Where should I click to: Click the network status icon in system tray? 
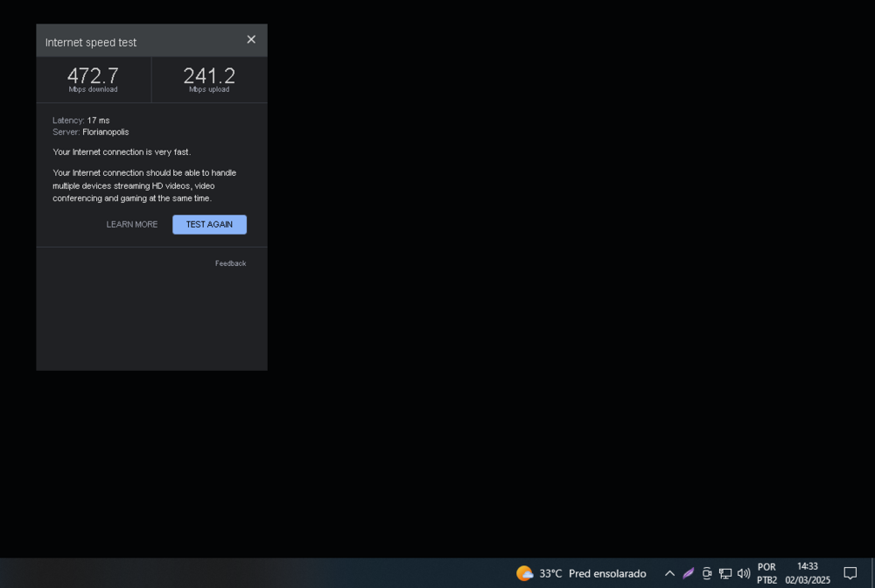click(x=725, y=574)
